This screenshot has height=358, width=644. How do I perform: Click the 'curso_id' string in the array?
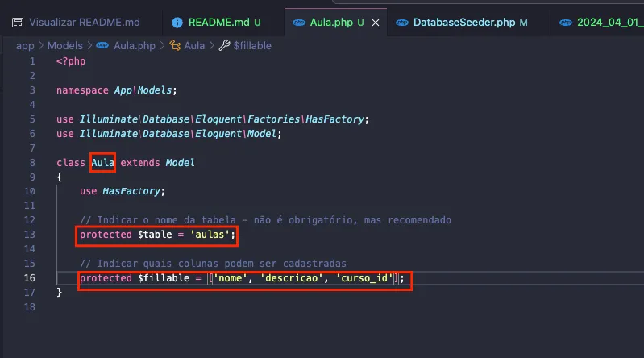coord(364,278)
